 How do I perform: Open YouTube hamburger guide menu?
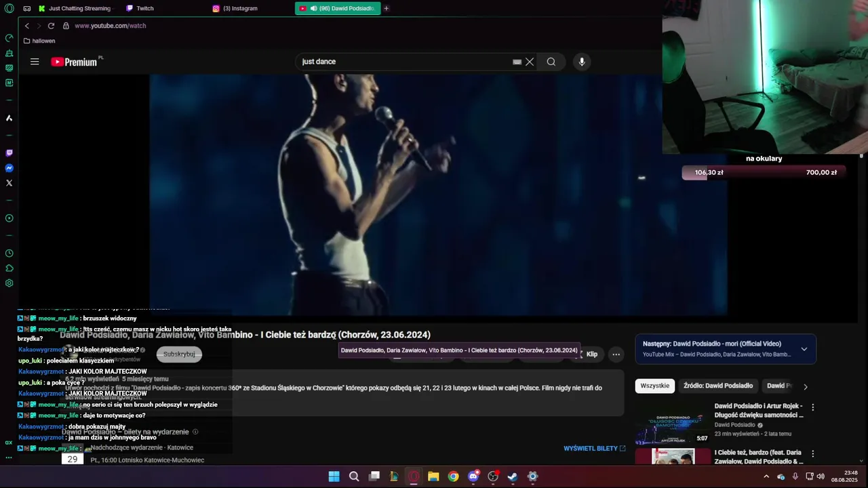35,62
